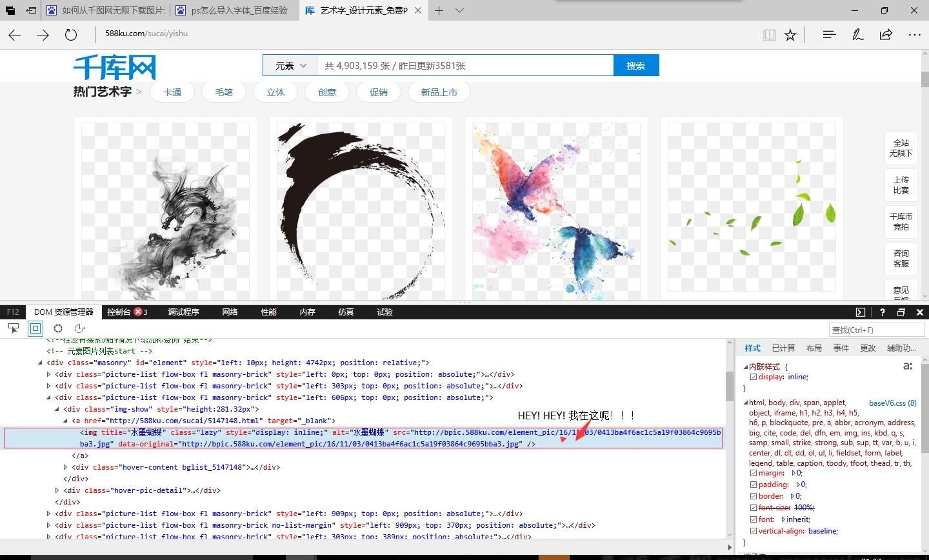Open the 已计算 styles tab
Screen dimensions: 929x560
tap(783, 348)
